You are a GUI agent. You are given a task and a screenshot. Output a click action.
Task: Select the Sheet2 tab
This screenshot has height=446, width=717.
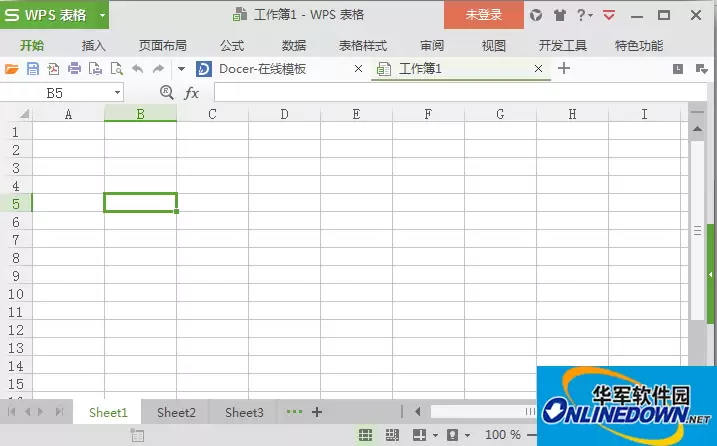tap(176, 413)
